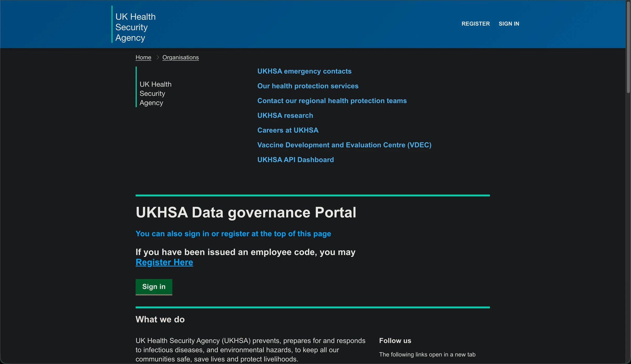
Task: Click the 'You can also sign in or register' text
Action: coord(233,234)
